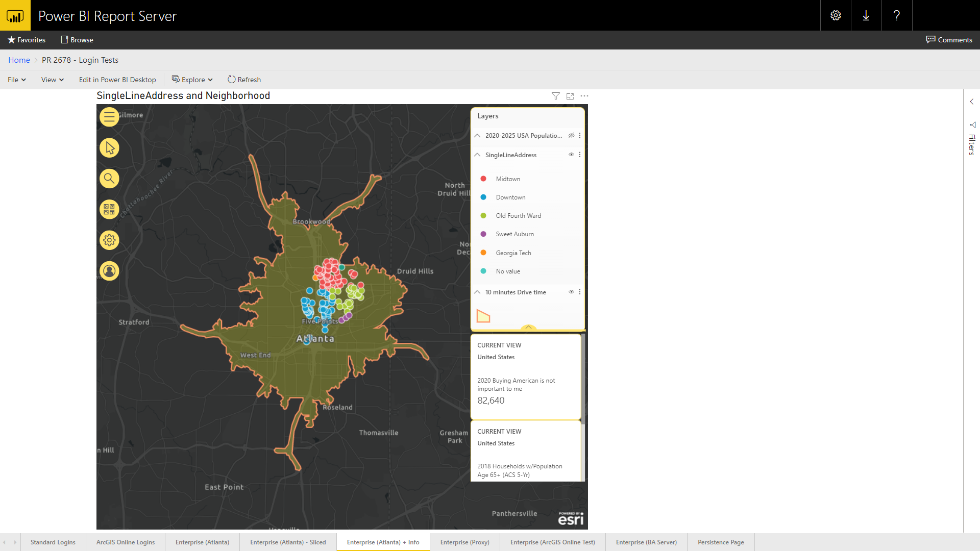This screenshot has width=980, height=551.
Task: Click the user account icon on map
Action: (x=109, y=271)
